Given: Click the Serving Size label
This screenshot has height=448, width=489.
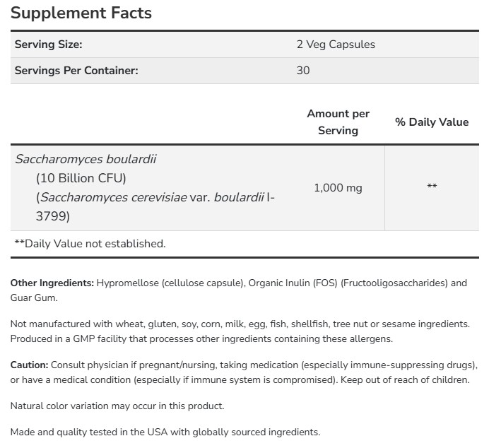Looking at the screenshot, I should (49, 45).
